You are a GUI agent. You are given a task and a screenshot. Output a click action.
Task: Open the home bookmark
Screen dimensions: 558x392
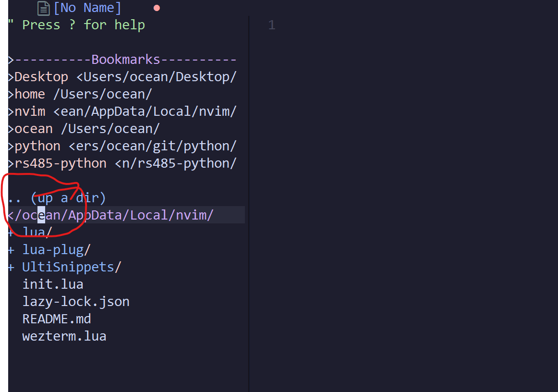(x=80, y=94)
